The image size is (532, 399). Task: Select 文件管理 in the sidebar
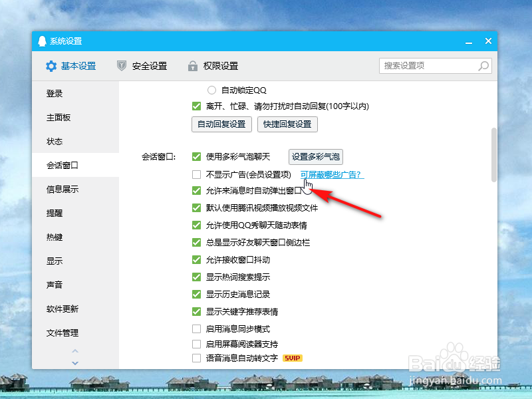tap(76, 332)
